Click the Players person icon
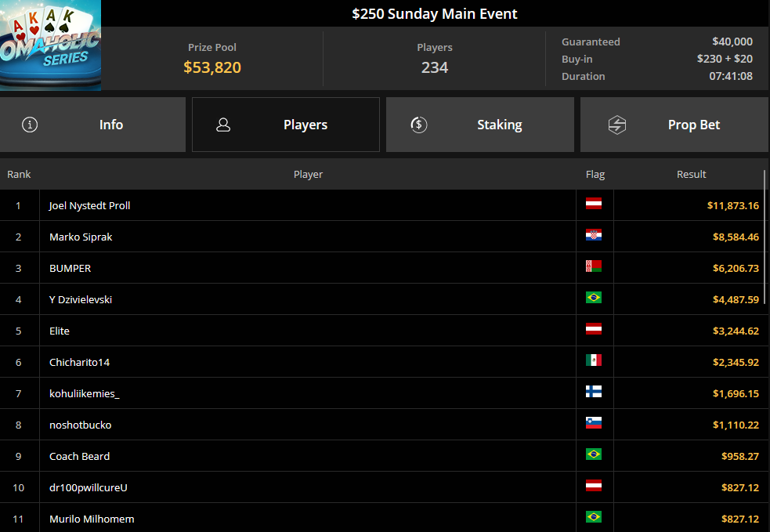 coord(223,125)
